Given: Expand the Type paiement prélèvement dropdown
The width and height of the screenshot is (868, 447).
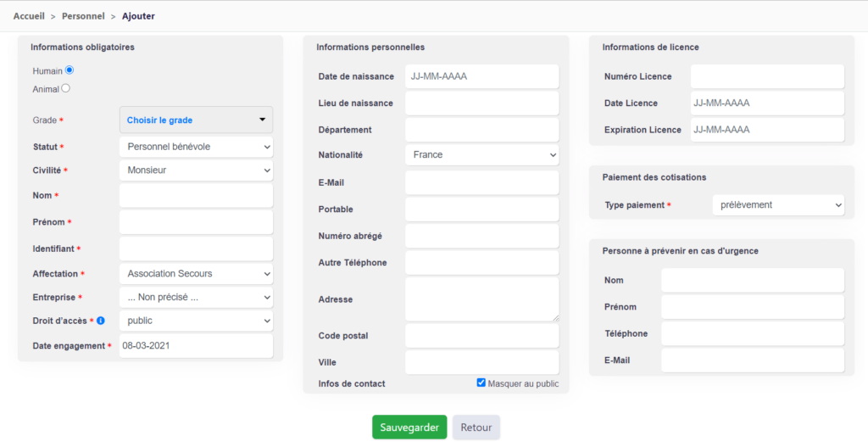Looking at the screenshot, I should coord(778,205).
